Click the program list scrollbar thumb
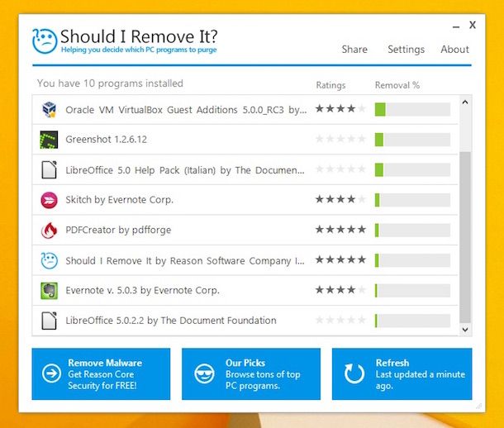 pos(465,237)
